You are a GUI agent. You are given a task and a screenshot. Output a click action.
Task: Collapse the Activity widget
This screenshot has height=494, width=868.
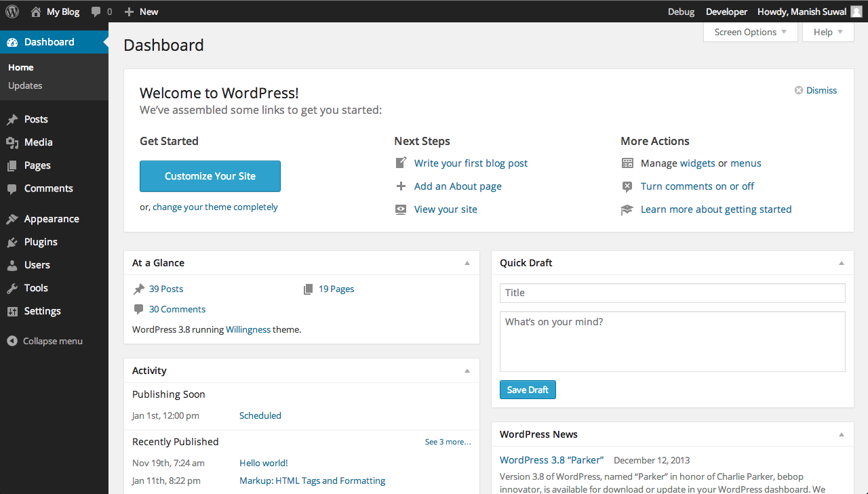click(x=467, y=371)
